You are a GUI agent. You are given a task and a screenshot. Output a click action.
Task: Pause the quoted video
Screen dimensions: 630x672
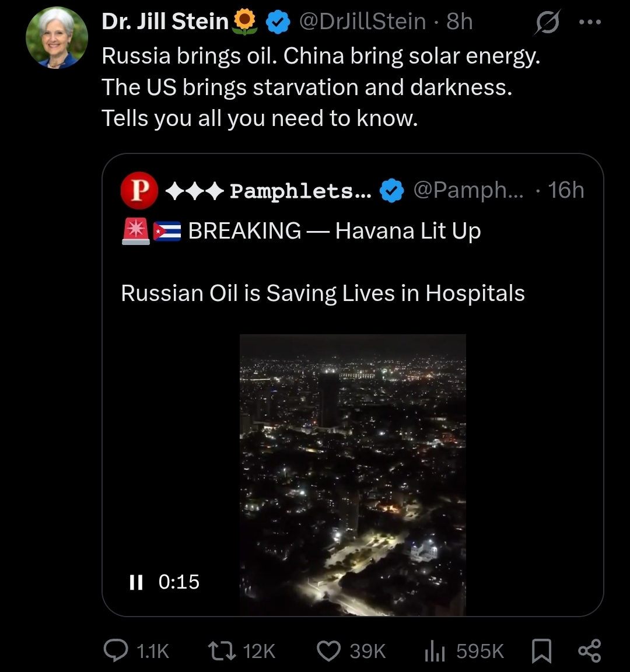tap(136, 582)
